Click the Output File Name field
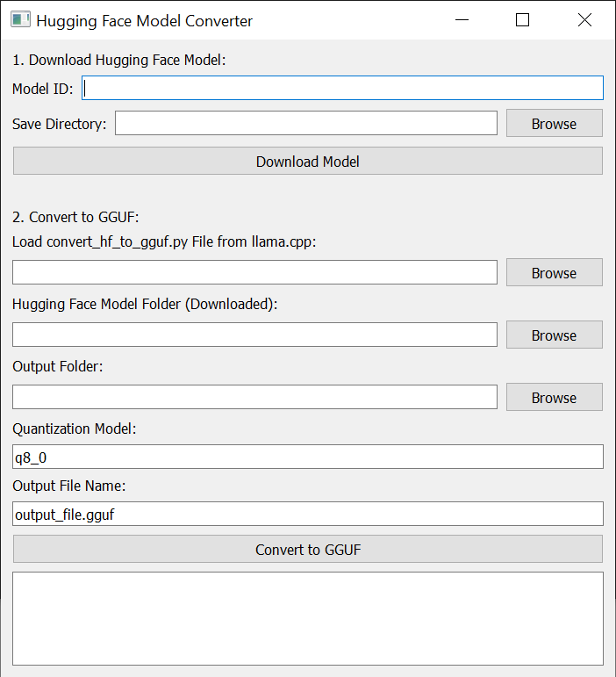The width and height of the screenshot is (616, 677). coord(308,514)
